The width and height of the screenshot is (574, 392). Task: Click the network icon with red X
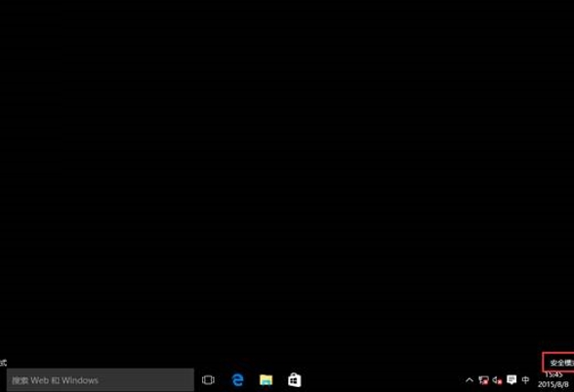pyautogui.click(x=483, y=380)
